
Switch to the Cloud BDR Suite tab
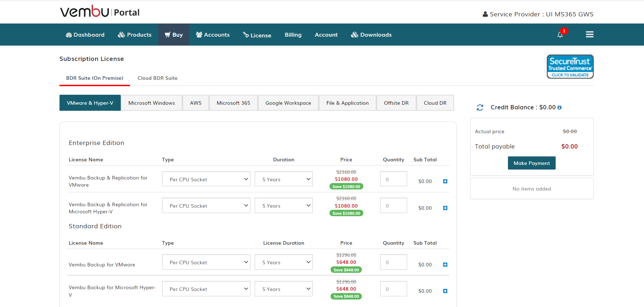(x=157, y=78)
